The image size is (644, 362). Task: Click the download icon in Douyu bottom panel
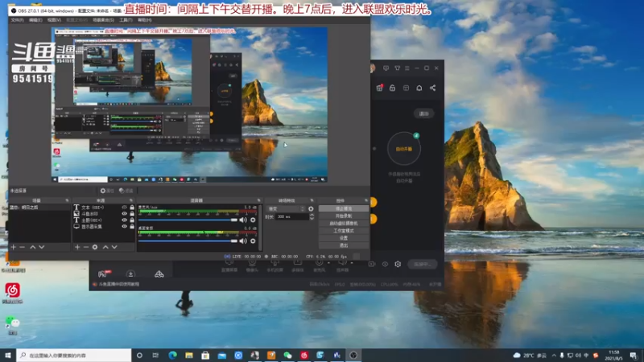click(x=130, y=274)
